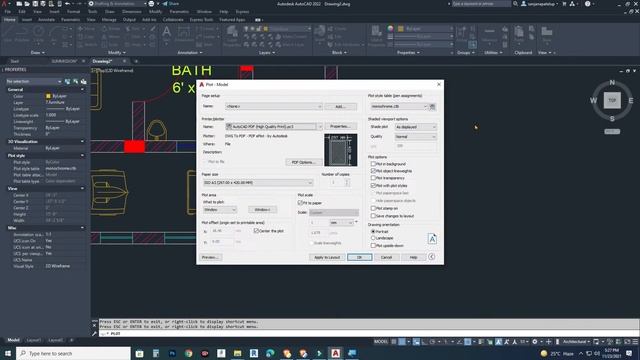This screenshot has width=640, height=360.
Task: Click the search magnifier in title bar
Action: pyautogui.click(x=516, y=4)
